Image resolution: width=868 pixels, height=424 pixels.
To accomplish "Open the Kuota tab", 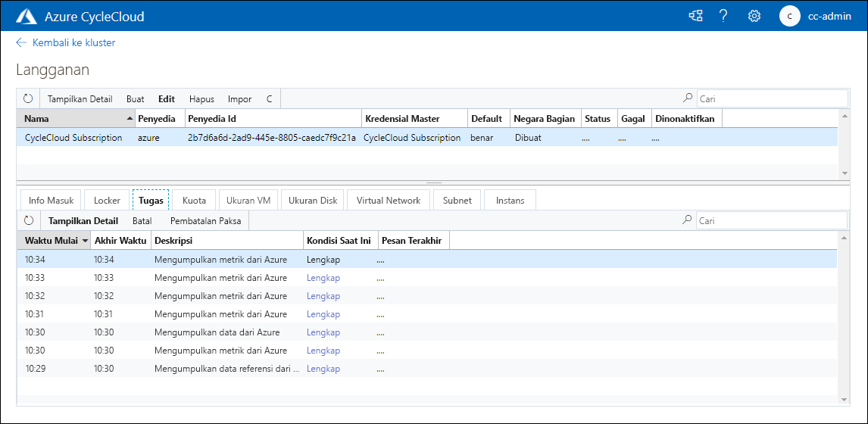I will pyautogui.click(x=194, y=201).
